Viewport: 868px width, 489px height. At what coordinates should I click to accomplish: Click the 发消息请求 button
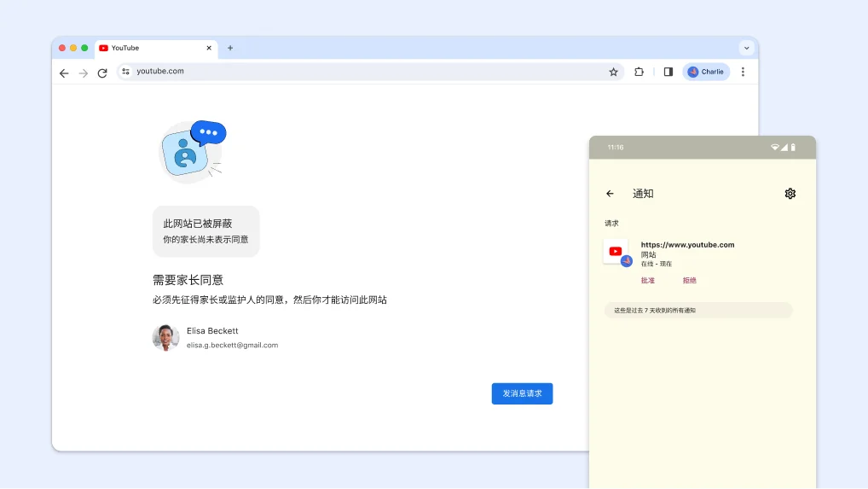(522, 393)
